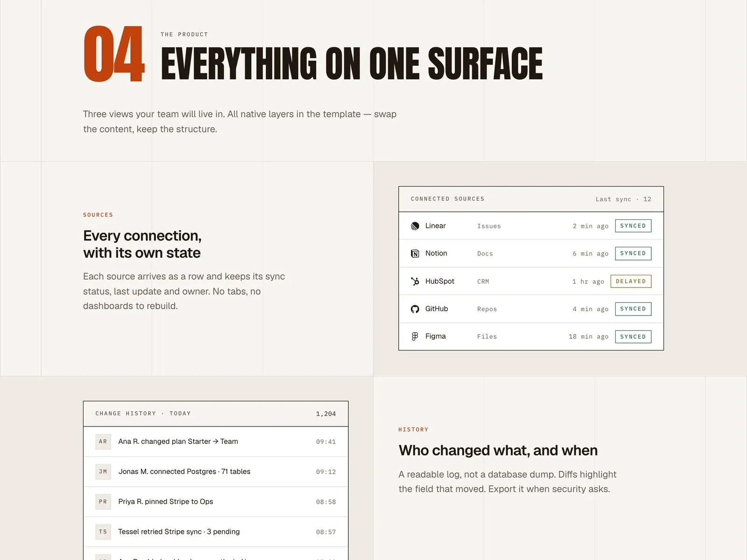Select the DELAYED badge for HubSpot
The image size is (747, 560).
tap(631, 281)
